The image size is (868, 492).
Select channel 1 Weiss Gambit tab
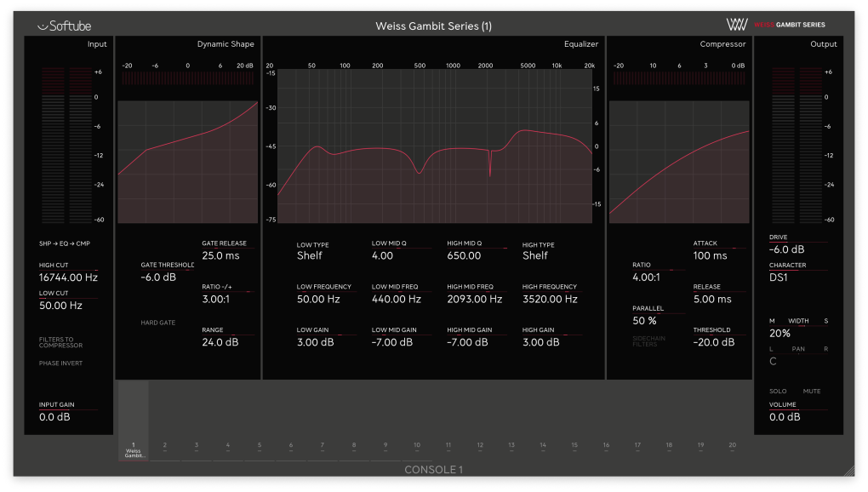tap(134, 420)
